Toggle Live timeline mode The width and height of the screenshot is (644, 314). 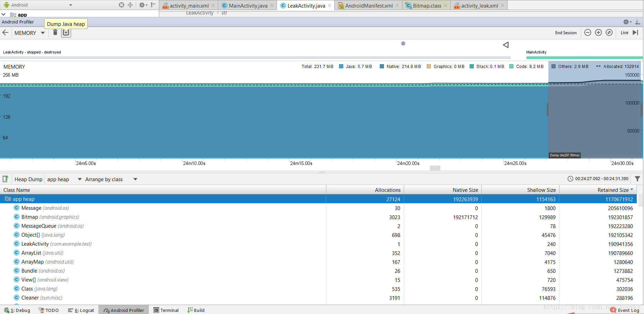coord(624,33)
